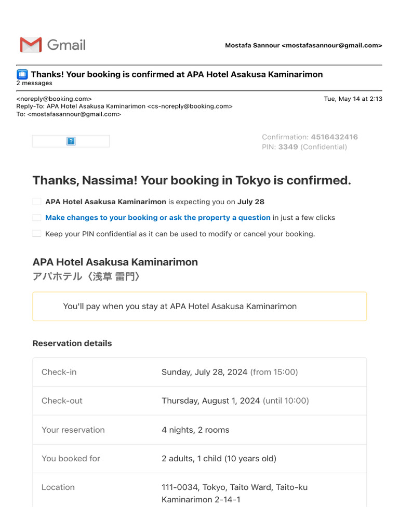399x532 pixels.
Task: Click the small icon beside "Make changes" line
Action: 36,218
